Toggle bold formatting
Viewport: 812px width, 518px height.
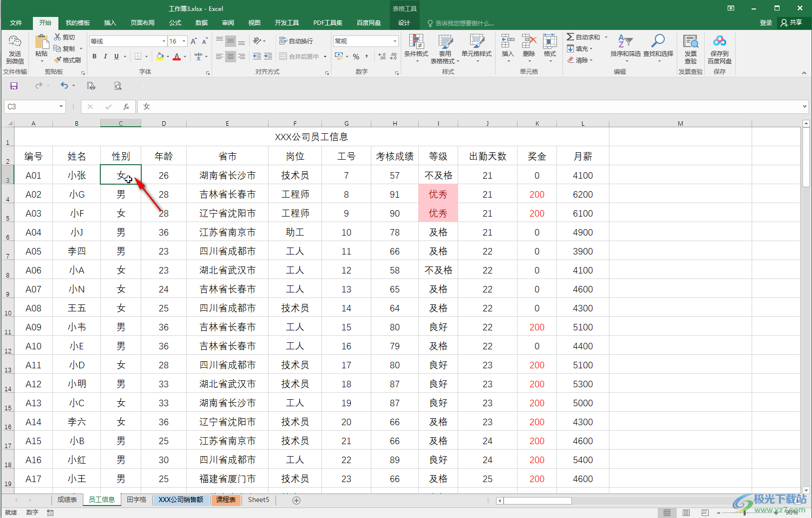(94, 56)
